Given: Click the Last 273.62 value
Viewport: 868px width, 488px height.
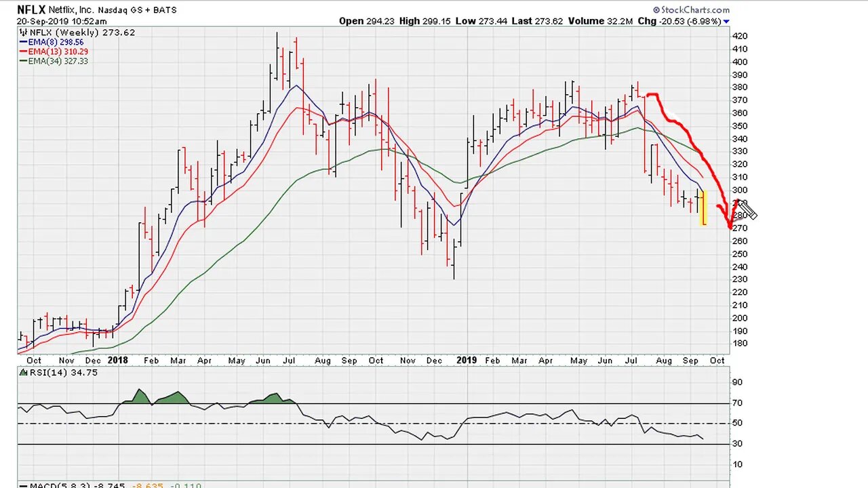Looking at the screenshot, I should (x=535, y=21).
